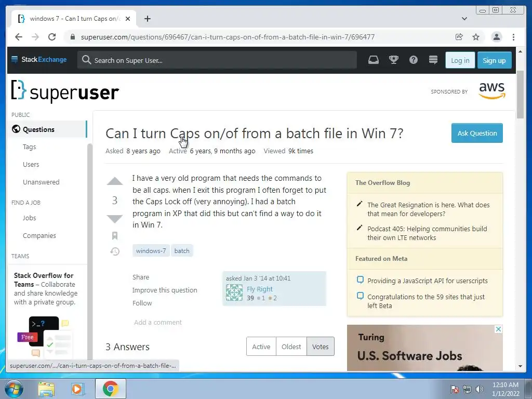Click Add a comment
This screenshot has height=399, width=532.
pos(158,322)
